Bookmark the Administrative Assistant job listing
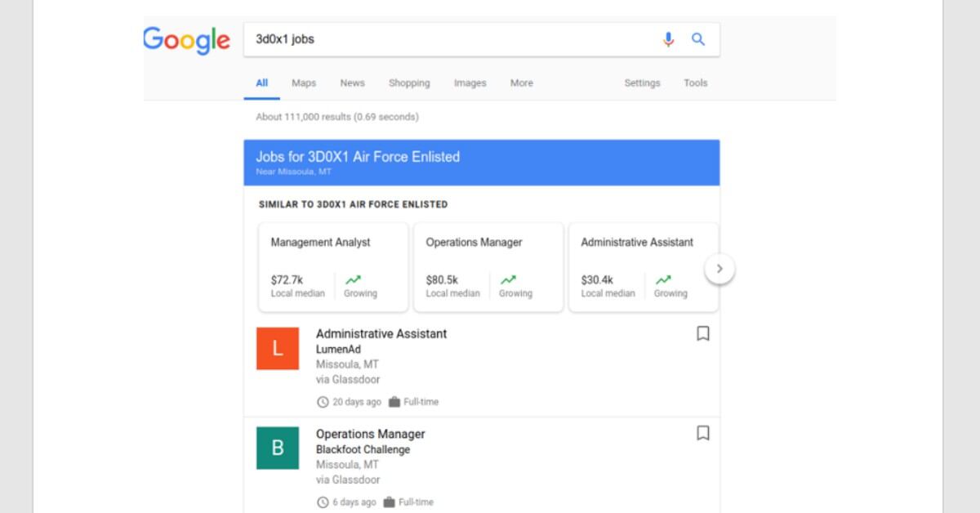 click(x=702, y=334)
